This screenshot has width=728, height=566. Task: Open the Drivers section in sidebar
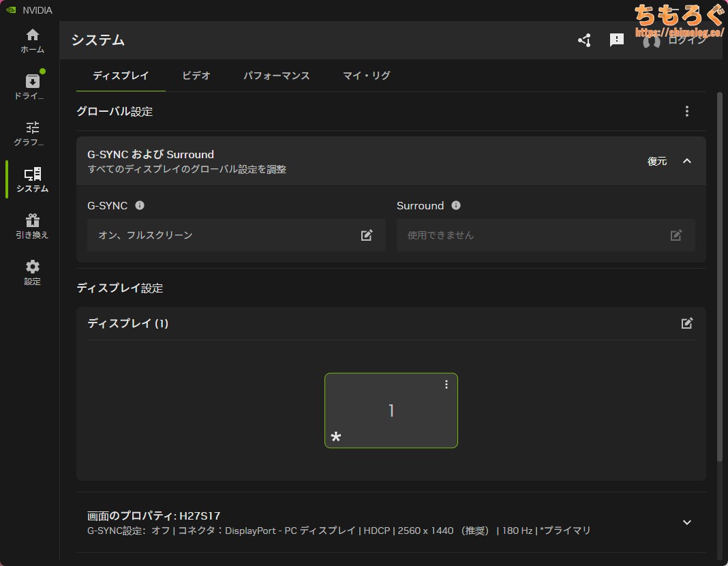(x=32, y=87)
